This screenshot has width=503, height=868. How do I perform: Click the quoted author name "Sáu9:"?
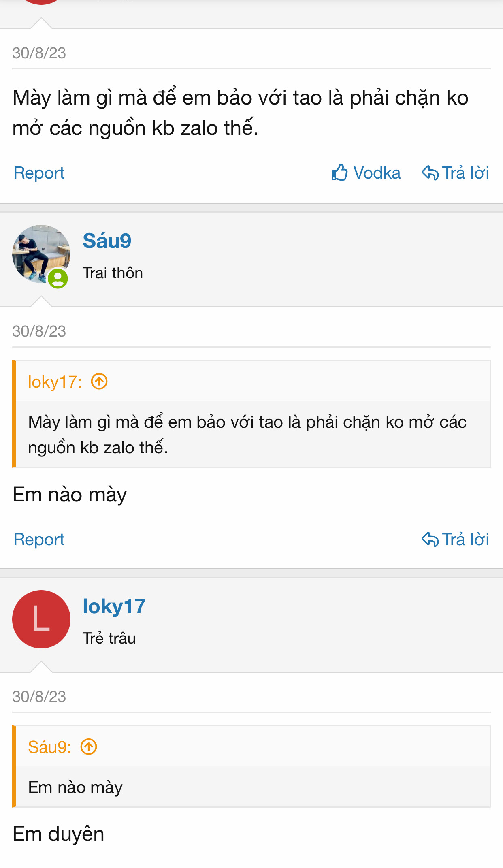click(49, 747)
